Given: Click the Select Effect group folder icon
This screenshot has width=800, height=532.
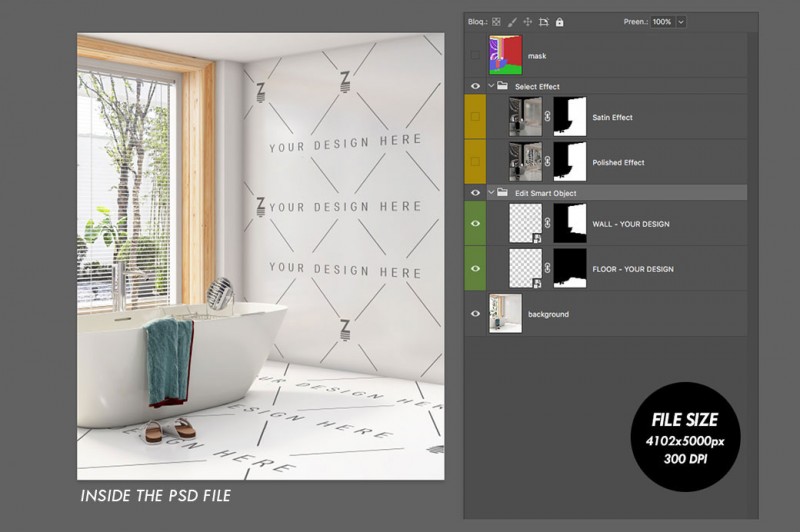Looking at the screenshot, I should (503, 87).
